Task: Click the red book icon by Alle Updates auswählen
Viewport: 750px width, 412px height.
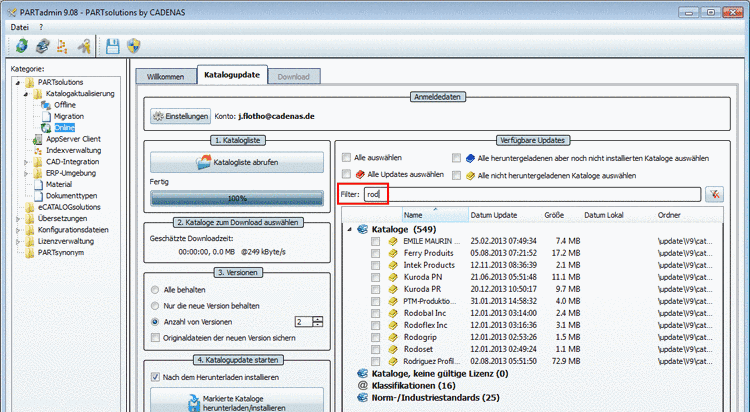Action: coord(360,175)
